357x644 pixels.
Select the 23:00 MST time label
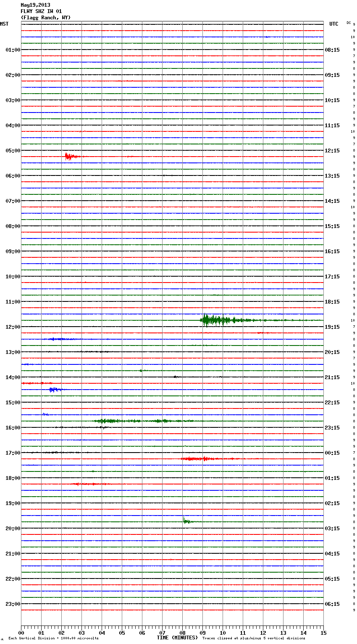[x=13, y=604]
